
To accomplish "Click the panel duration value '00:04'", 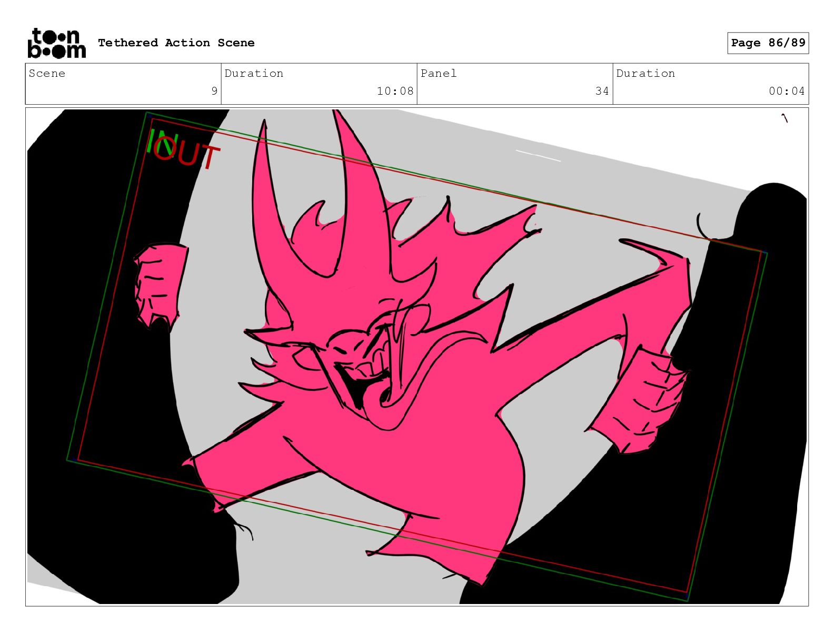I will coord(787,91).
